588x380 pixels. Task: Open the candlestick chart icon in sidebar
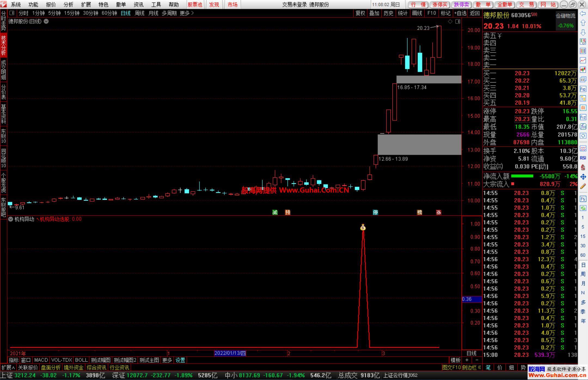[x=583, y=70]
